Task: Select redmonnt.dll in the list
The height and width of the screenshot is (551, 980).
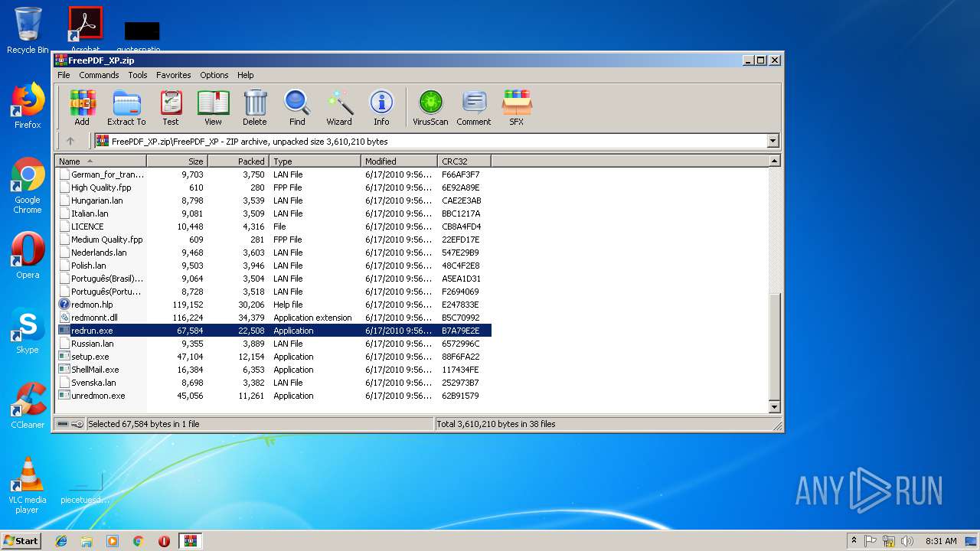Action: pyautogui.click(x=273, y=318)
